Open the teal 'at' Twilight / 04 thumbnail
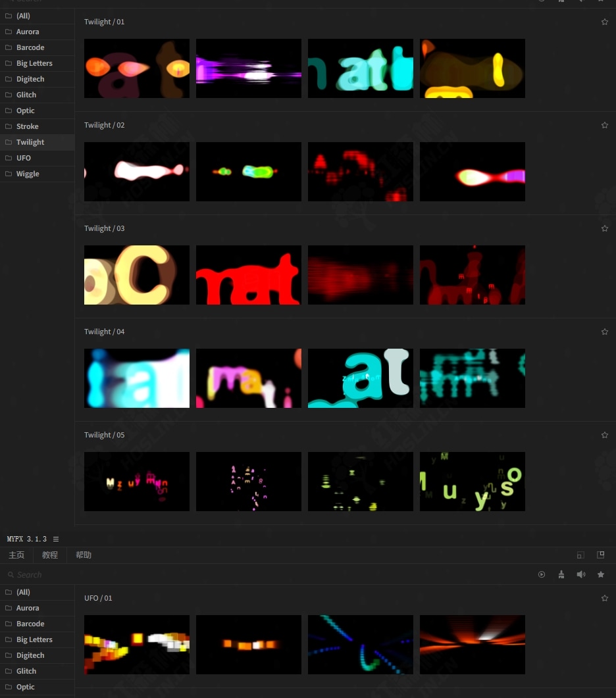 [361, 378]
